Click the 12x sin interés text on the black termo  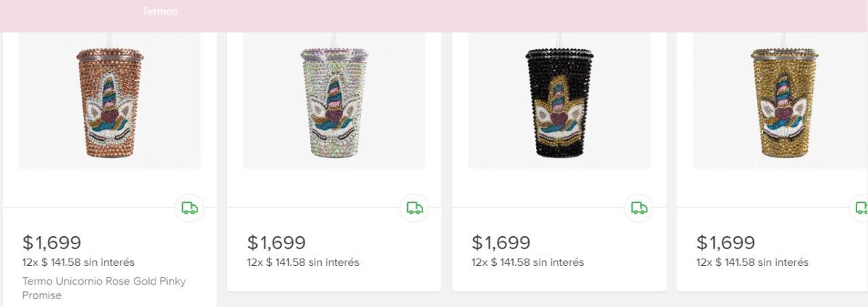pos(527,262)
